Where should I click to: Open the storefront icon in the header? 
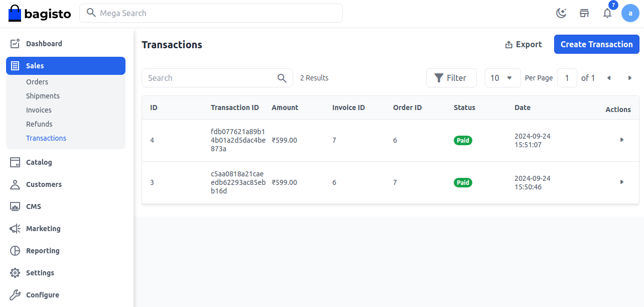point(584,13)
